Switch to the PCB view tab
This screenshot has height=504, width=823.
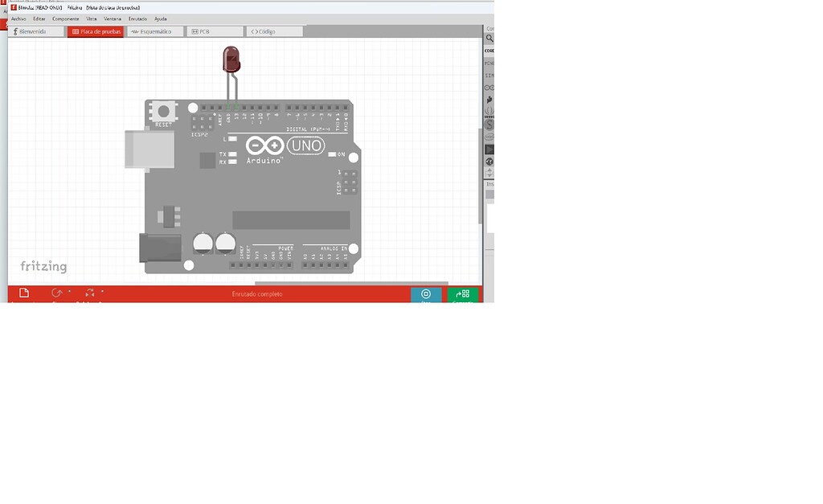pos(215,31)
